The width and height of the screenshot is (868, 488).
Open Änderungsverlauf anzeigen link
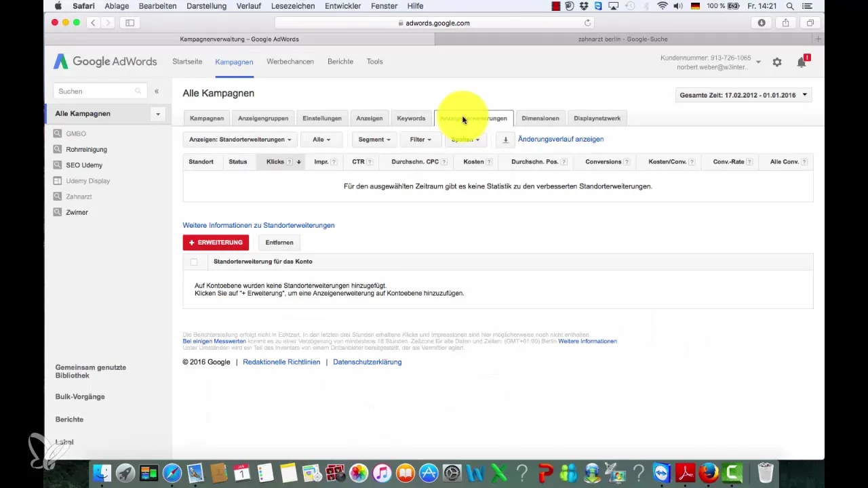pos(561,139)
